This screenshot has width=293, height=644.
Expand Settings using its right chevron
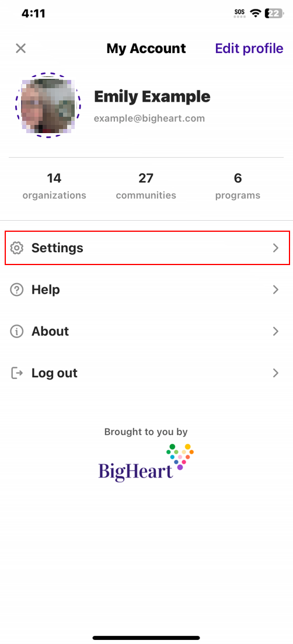[x=275, y=248]
